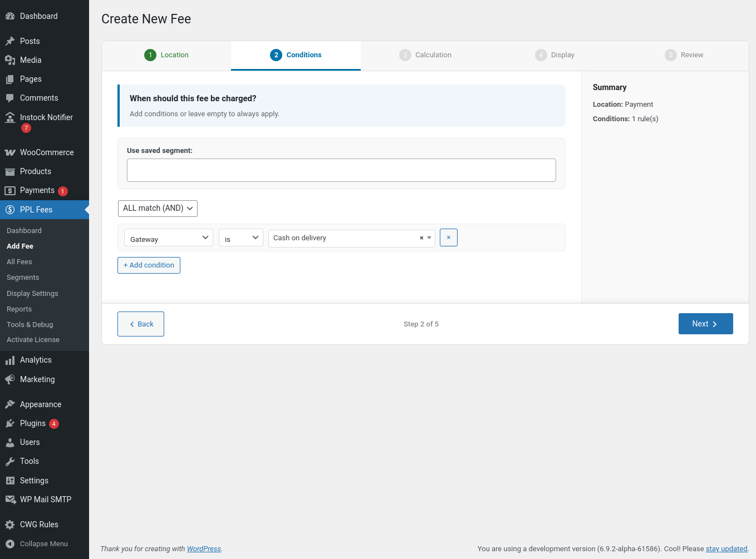Remove the Gateway condition row
The width and height of the screenshot is (756, 559).
(448, 238)
